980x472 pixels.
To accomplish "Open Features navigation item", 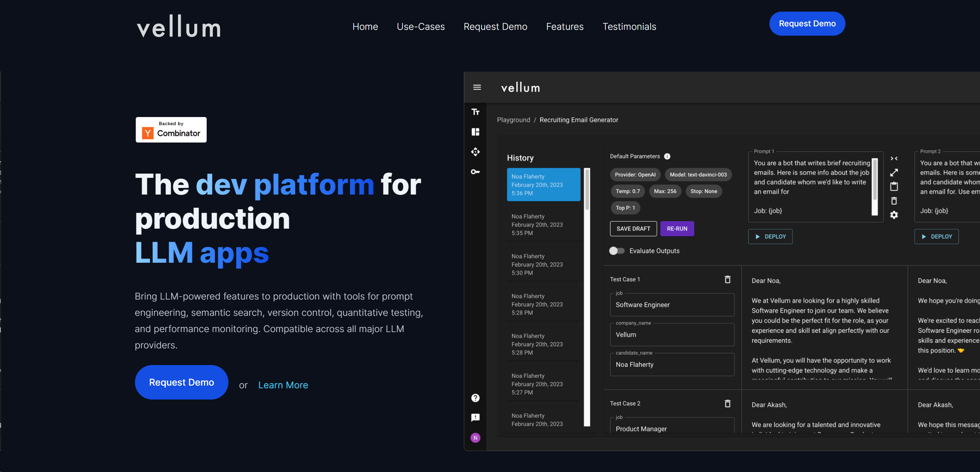I will click(x=565, y=27).
